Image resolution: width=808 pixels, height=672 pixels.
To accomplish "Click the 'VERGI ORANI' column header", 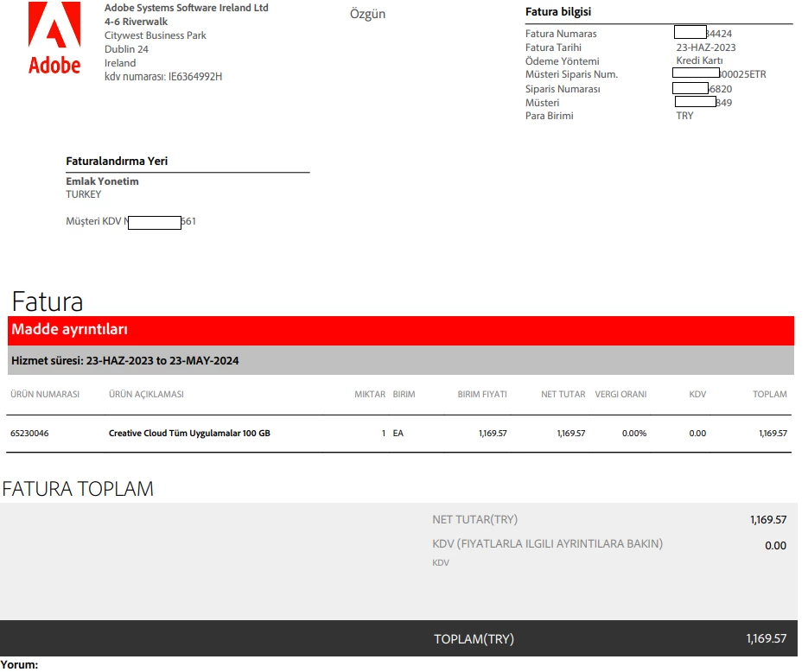I will click(621, 395).
